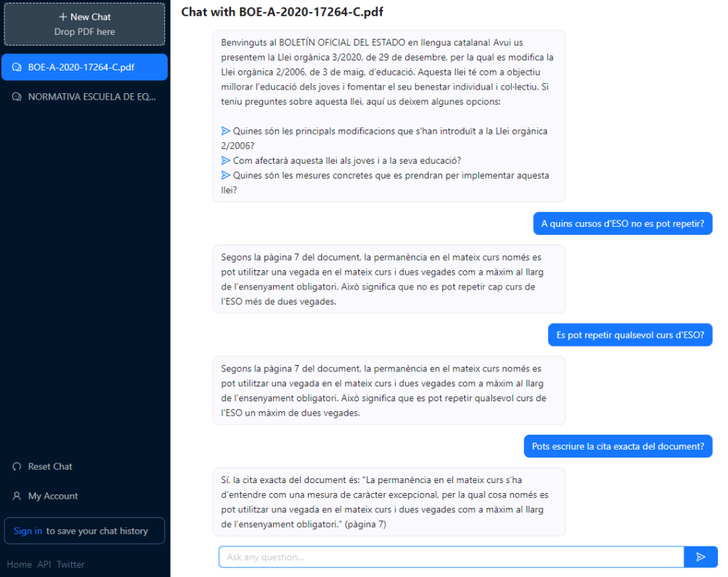Open the Home footer link
This screenshot has height=577, width=728.
pyautogui.click(x=19, y=564)
